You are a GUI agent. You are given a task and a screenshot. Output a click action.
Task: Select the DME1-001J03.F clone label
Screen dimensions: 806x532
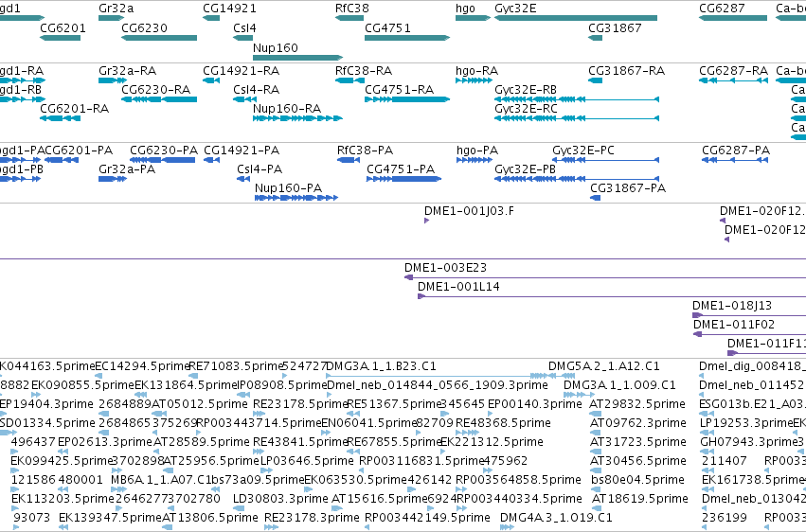(469, 210)
